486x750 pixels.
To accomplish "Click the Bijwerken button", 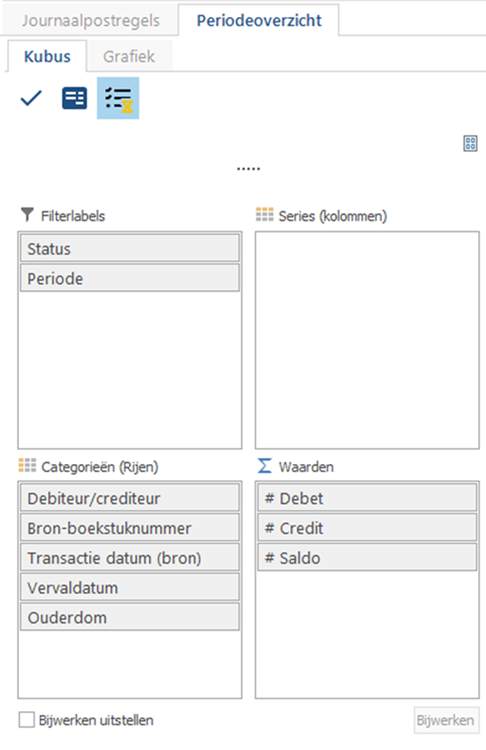I will click(x=445, y=720).
